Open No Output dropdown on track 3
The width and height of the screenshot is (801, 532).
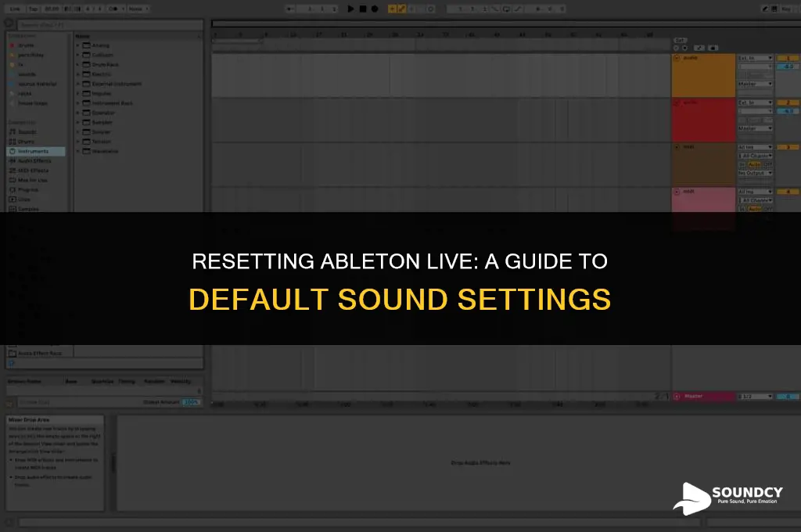(x=755, y=173)
